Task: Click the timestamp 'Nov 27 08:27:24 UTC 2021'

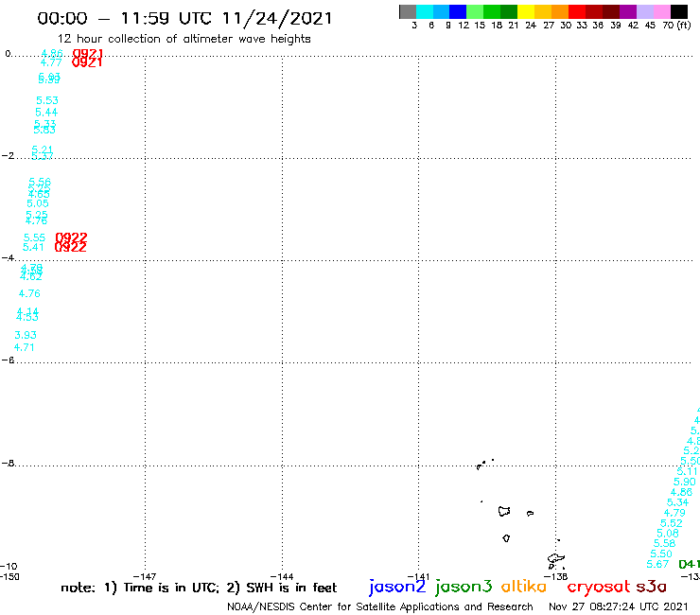Action: (x=619, y=607)
